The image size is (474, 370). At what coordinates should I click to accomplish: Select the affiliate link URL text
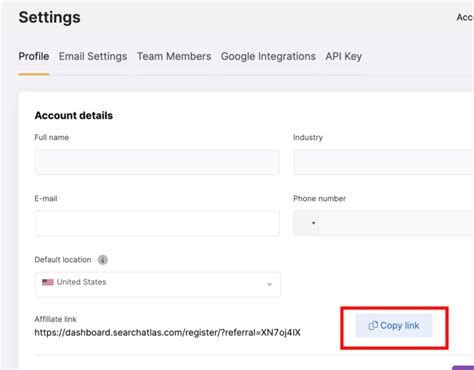167,332
